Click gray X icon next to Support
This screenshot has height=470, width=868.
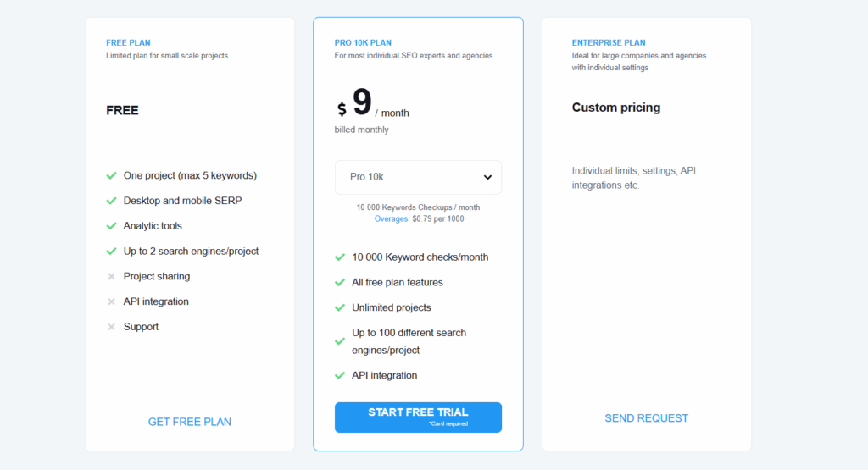pyautogui.click(x=111, y=327)
